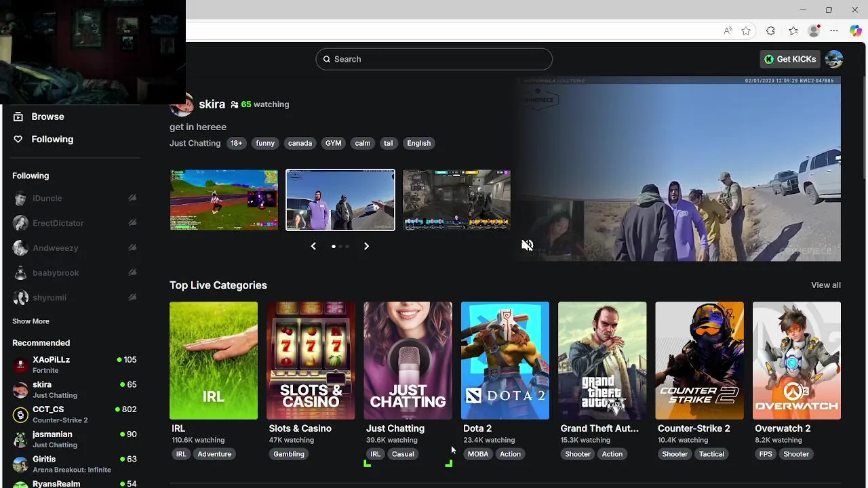Click the Search input field
Image resolution: width=868 pixels, height=488 pixels.
[434, 59]
